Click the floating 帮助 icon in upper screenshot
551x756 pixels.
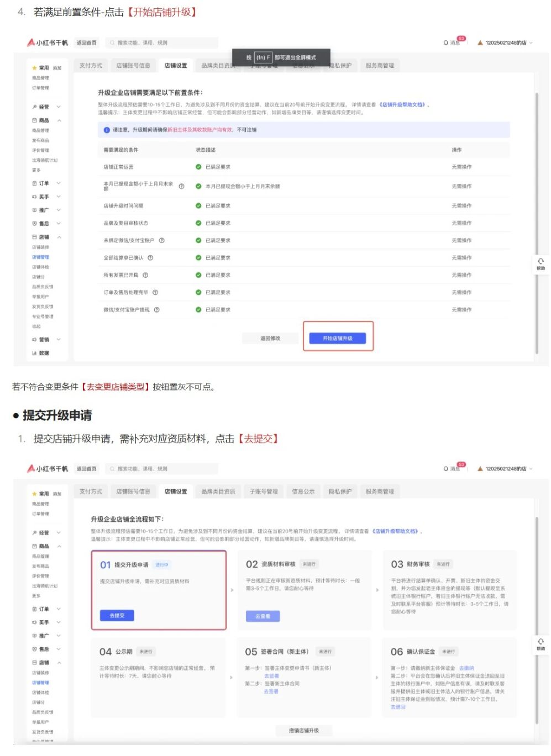click(x=540, y=263)
